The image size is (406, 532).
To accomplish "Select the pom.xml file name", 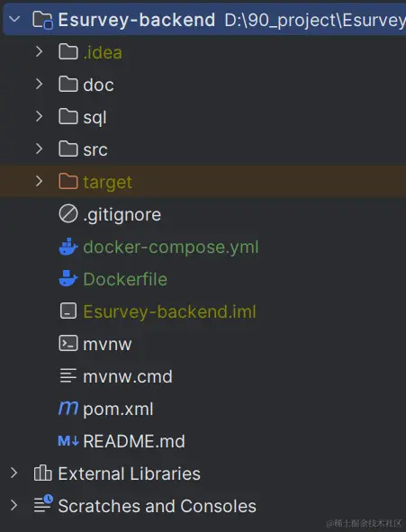I will (x=118, y=410).
